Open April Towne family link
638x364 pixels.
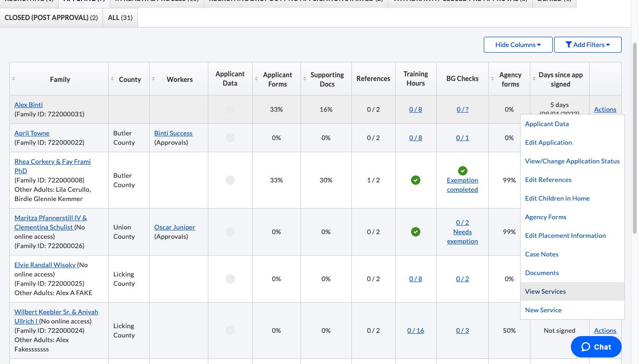[x=32, y=133]
